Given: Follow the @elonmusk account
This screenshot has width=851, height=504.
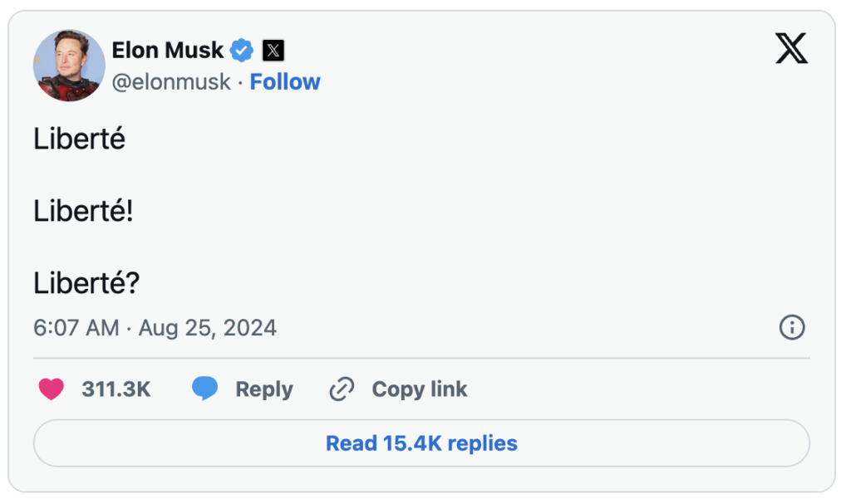Looking at the screenshot, I should (285, 82).
